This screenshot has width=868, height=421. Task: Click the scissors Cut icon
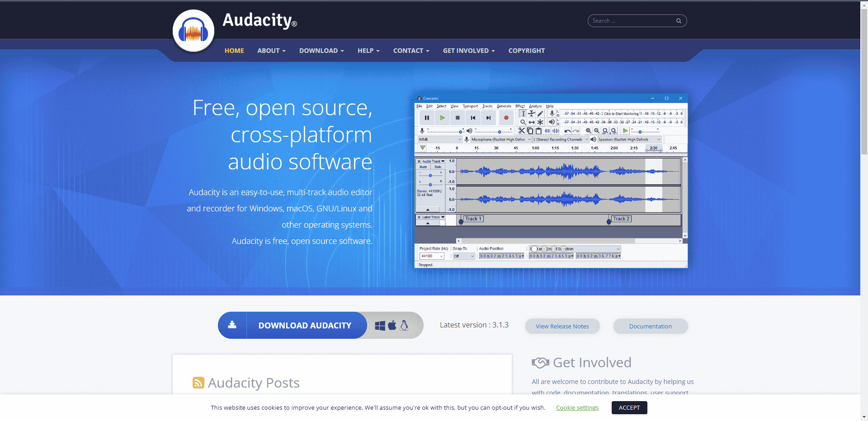click(x=522, y=131)
